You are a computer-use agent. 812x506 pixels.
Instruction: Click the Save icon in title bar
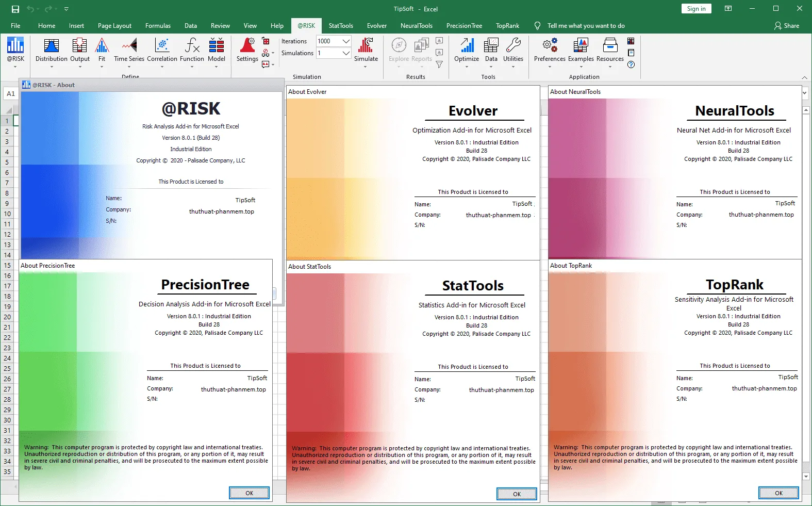[15, 9]
